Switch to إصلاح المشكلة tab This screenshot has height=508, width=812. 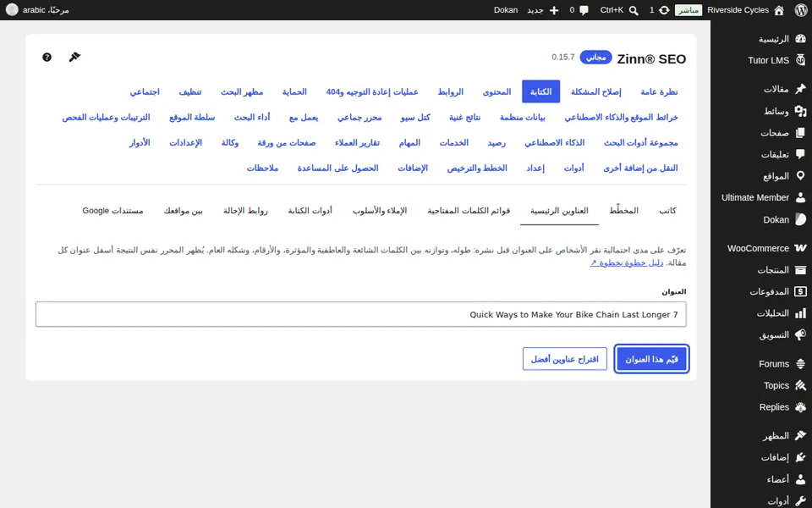click(595, 91)
